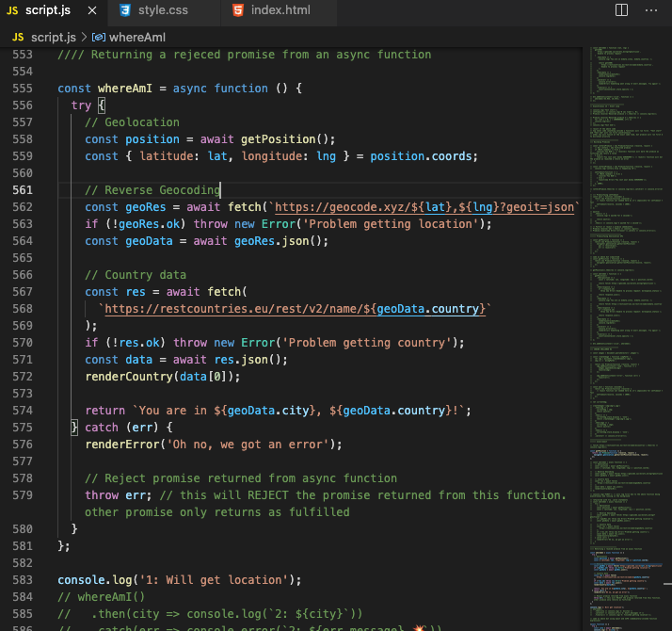Split the editor to the right
Image resolution: width=672 pixels, height=631 pixels.
[621, 9]
